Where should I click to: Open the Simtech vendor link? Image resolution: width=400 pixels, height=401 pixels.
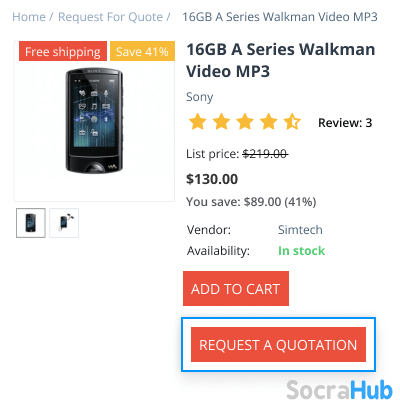tap(300, 230)
